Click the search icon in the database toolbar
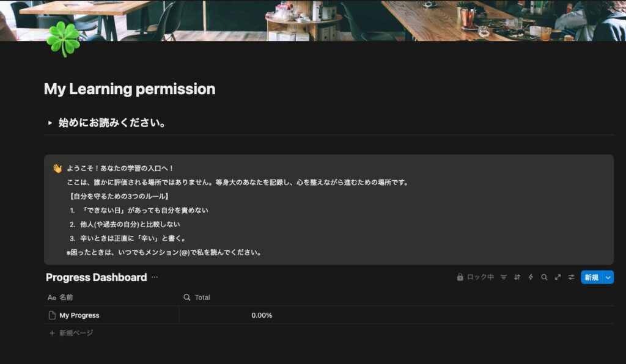 (x=544, y=277)
